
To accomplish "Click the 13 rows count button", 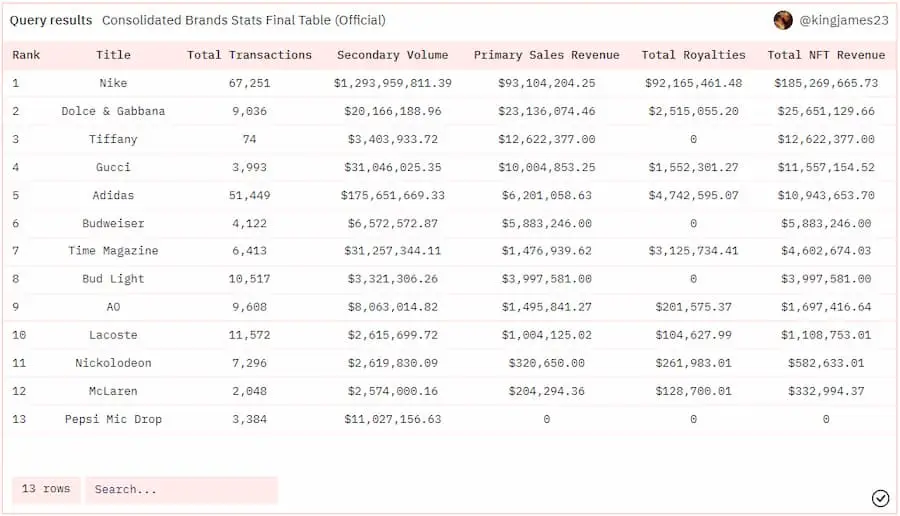I will point(46,489).
